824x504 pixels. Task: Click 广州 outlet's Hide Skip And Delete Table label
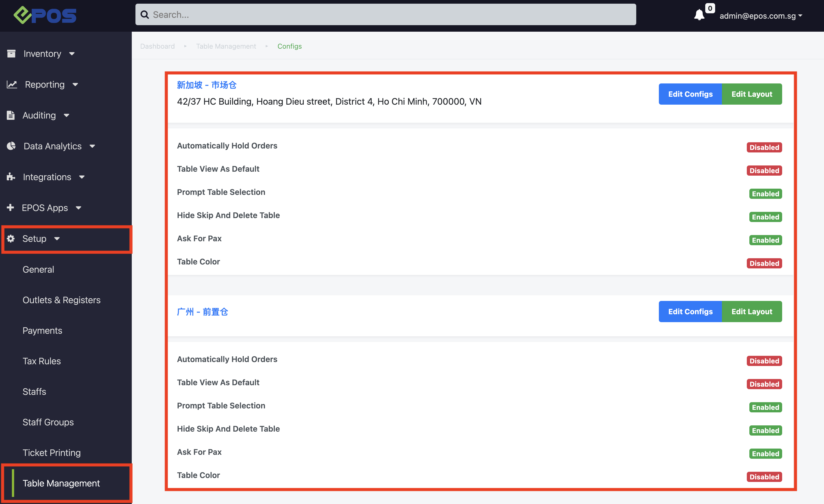(x=228, y=428)
